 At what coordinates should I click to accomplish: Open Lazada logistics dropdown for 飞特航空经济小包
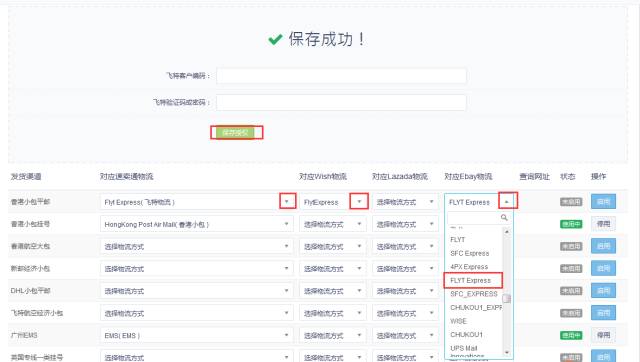tap(405, 313)
